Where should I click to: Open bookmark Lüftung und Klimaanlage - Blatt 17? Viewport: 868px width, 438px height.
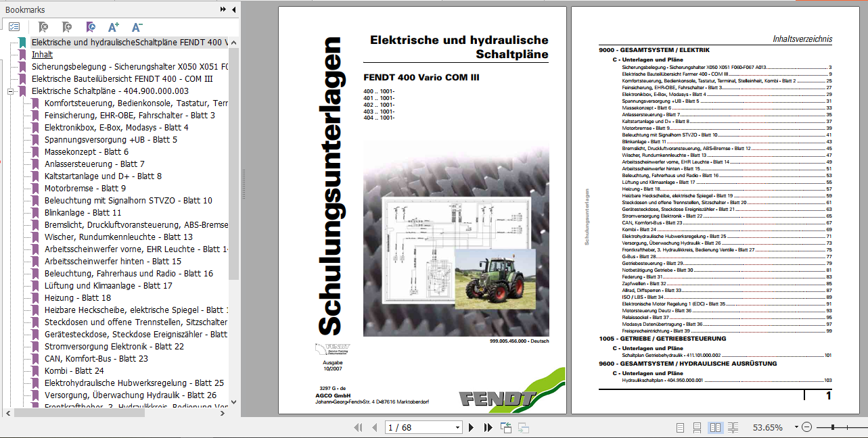(x=108, y=285)
